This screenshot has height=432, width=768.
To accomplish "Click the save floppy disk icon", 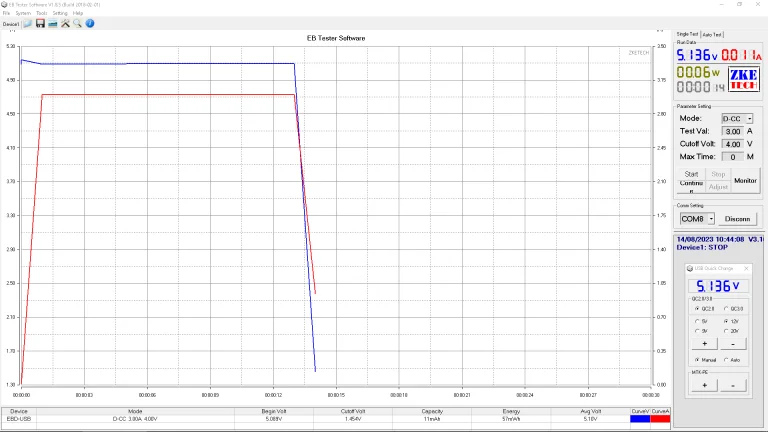I will click(x=40, y=23).
